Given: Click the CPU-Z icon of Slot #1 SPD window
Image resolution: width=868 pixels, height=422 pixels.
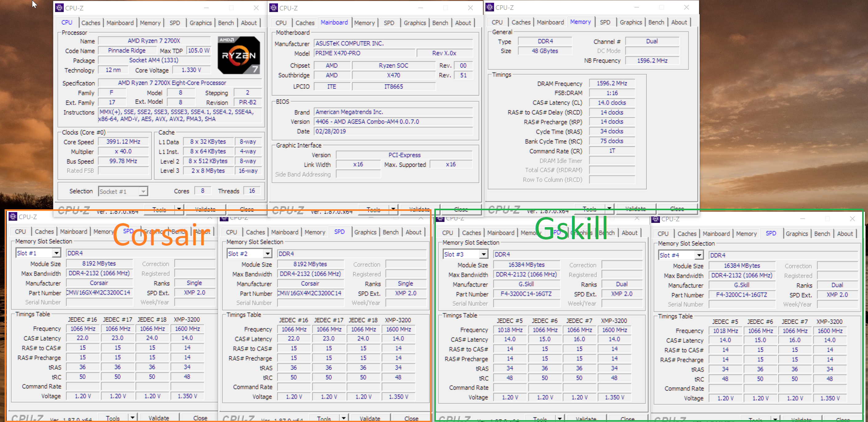Looking at the screenshot, I should point(13,217).
